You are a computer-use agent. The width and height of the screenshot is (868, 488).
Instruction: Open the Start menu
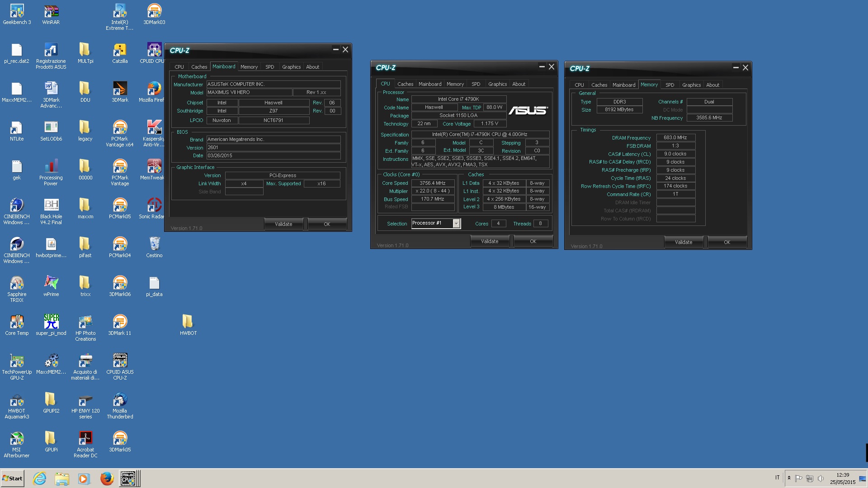pos(12,478)
